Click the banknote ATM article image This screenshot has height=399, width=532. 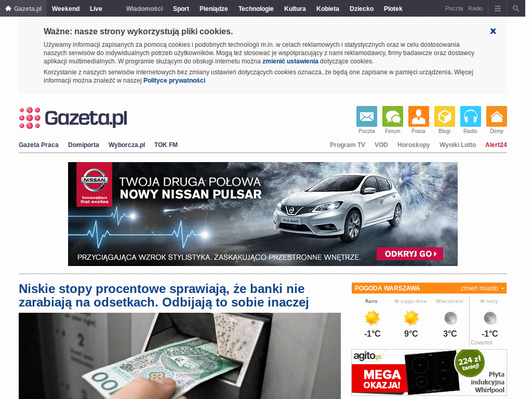(x=179, y=355)
